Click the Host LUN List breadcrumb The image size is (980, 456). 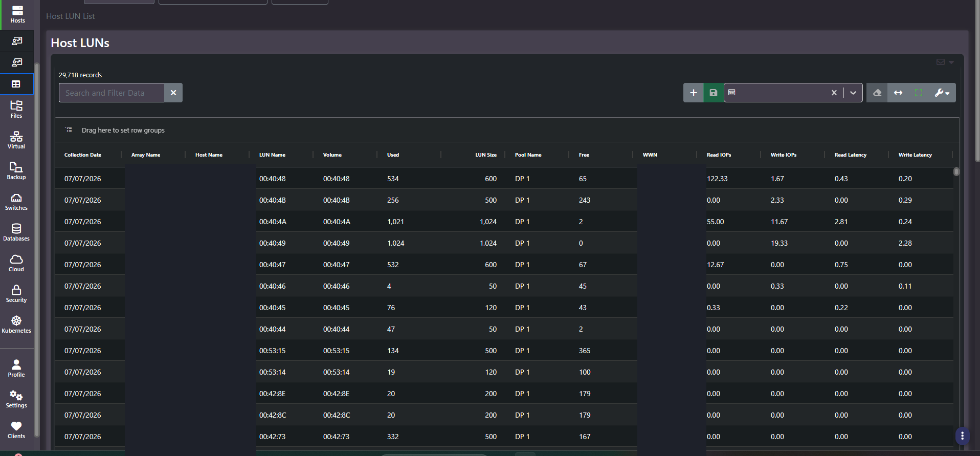pos(71,16)
